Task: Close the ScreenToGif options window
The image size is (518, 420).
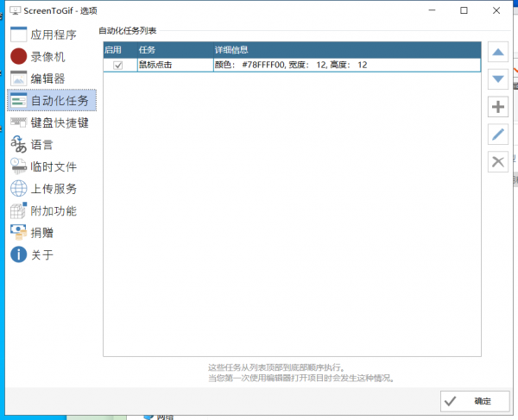Action: (496, 10)
